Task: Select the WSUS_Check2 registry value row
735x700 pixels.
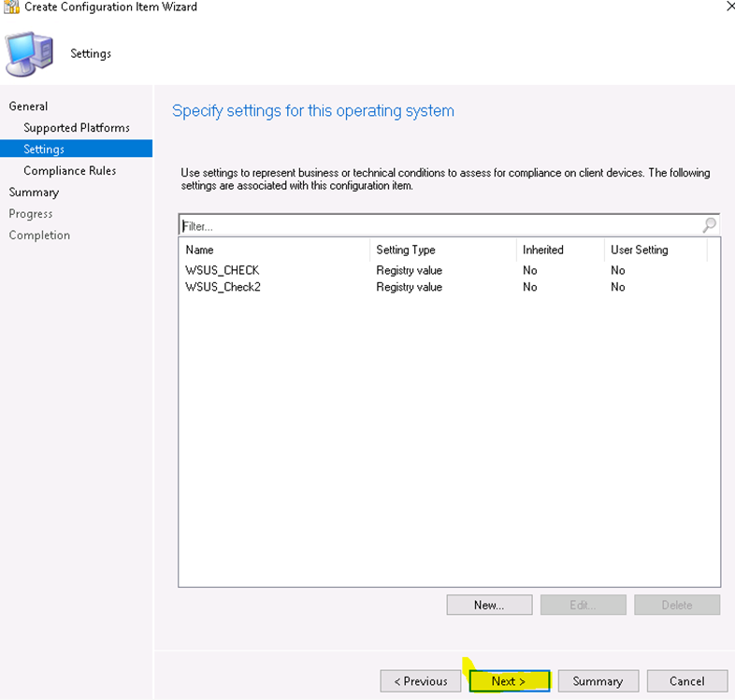Action: (x=223, y=287)
